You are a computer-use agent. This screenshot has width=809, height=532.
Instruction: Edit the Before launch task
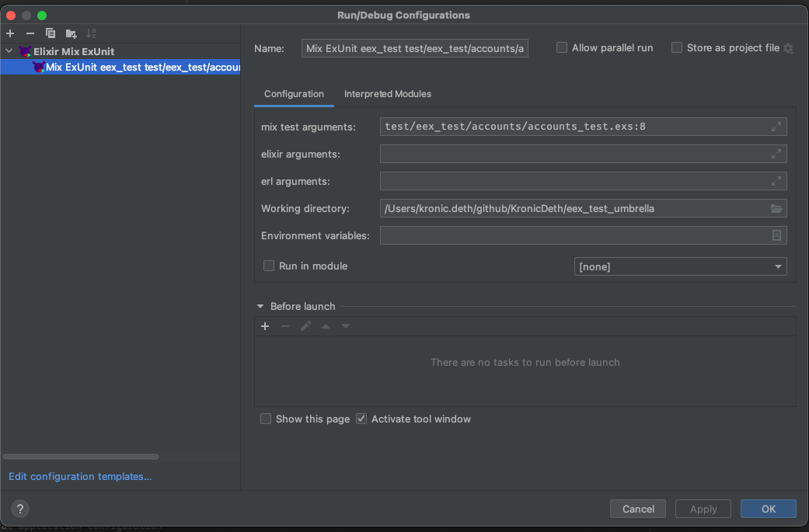[x=305, y=326]
